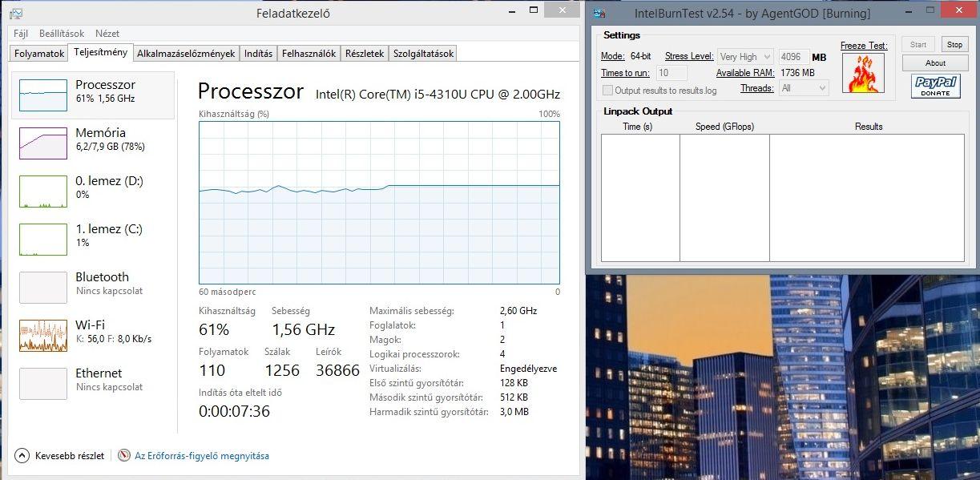Select the 1. lemez (C:) graph

pos(43,240)
